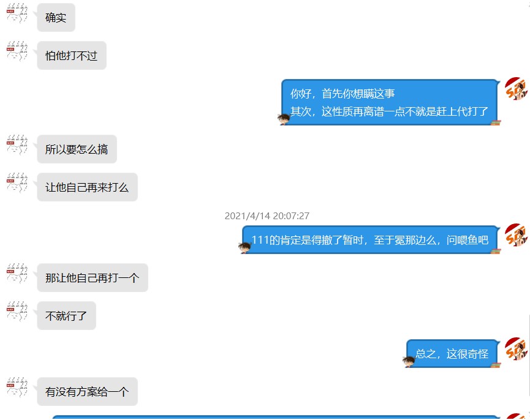This screenshot has width=530, height=420.
Task: Click avatar beside '所以要怎么搞' message
Action: tap(17, 144)
